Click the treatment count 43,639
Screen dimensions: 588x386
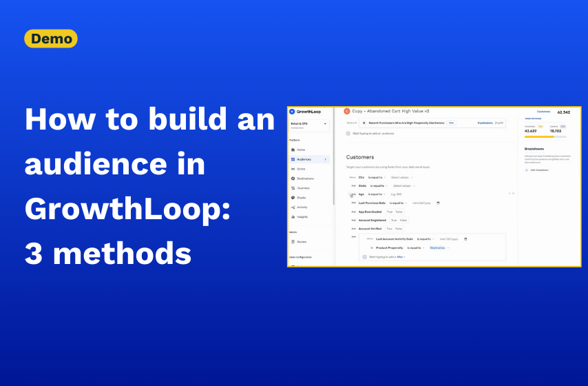530,132
